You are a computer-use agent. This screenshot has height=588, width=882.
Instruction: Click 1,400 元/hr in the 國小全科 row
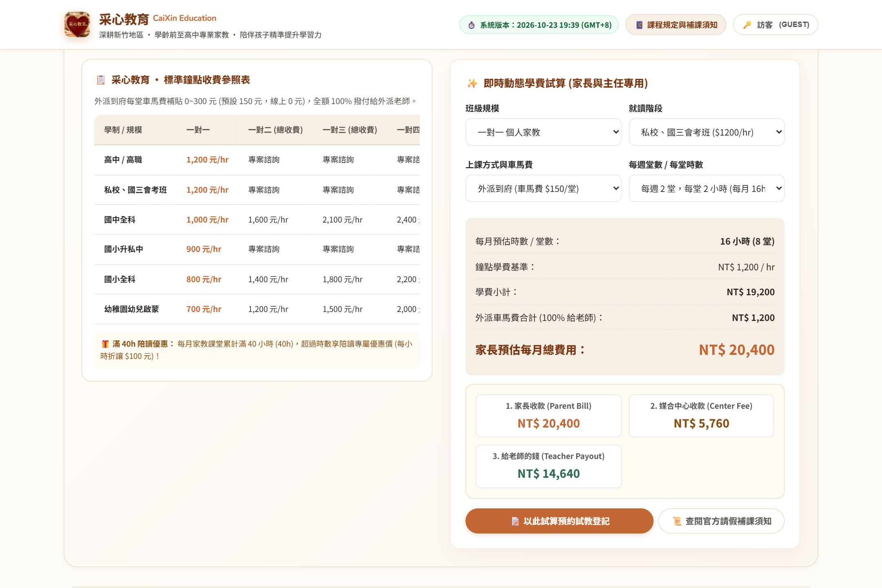[x=268, y=279]
